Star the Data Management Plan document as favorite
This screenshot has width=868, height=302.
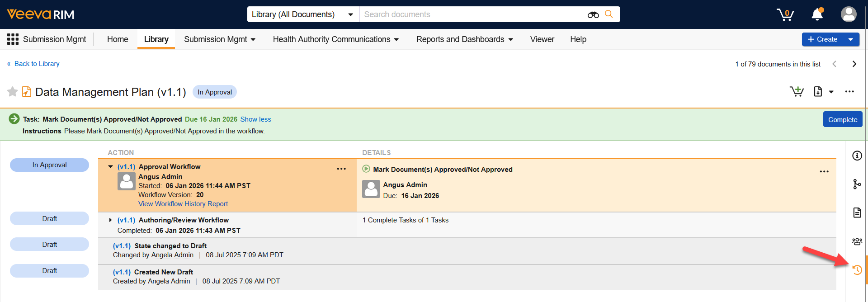pos(13,92)
